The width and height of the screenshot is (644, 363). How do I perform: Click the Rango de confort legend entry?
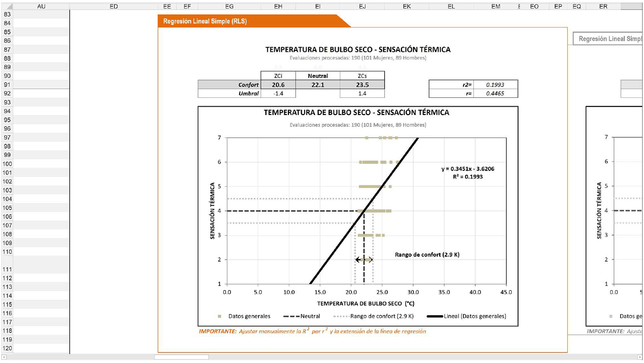373,316
